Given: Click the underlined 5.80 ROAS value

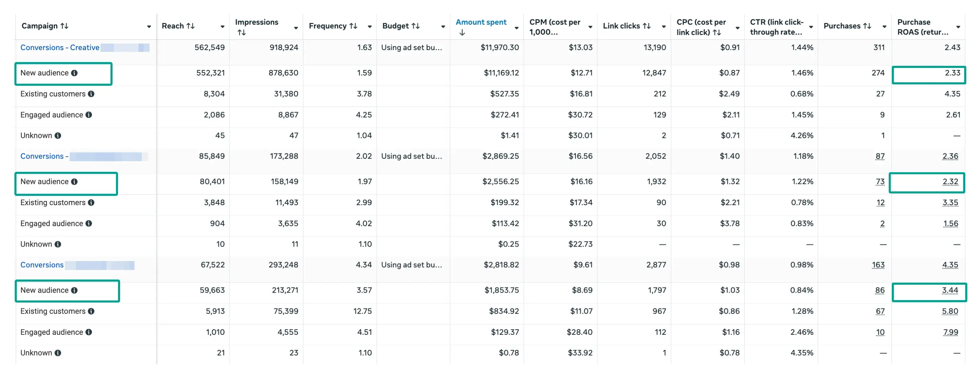Looking at the screenshot, I should [x=949, y=311].
